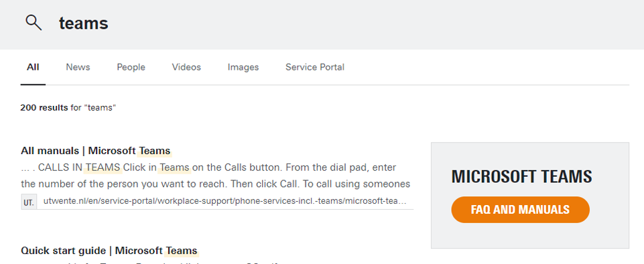Open All manuals Microsoft Teams result

(x=96, y=151)
